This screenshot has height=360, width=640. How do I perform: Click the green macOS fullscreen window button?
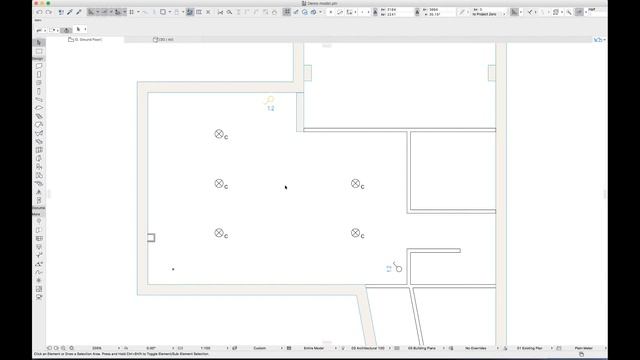click(x=48, y=3)
